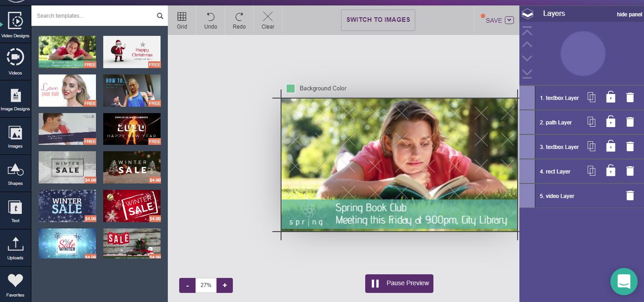Image resolution: width=644 pixels, height=302 pixels.
Task: Select the Happy Christmas template thumbnail
Action: [x=132, y=52]
